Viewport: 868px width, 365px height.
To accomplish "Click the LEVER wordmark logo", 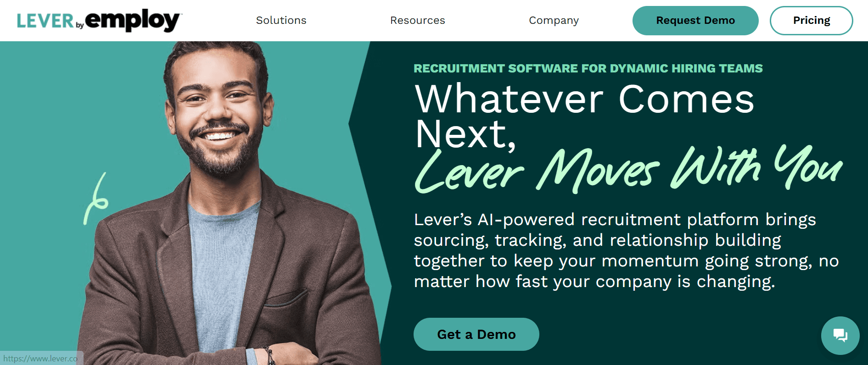I will pyautogui.click(x=45, y=21).
